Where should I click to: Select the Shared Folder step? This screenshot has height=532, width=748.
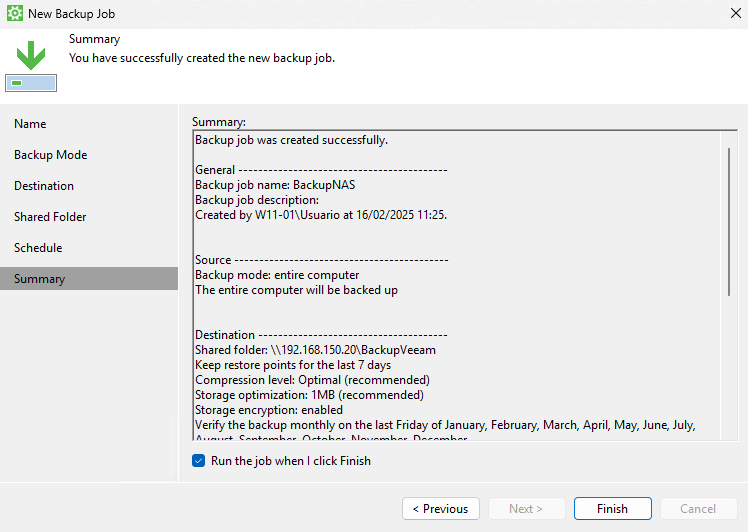(x=50, y=217)
